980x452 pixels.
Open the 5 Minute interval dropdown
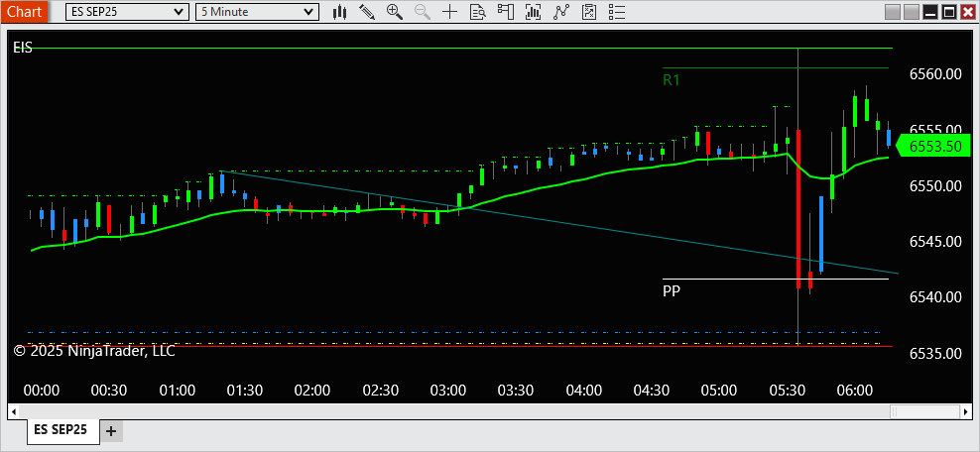[258, 12]
